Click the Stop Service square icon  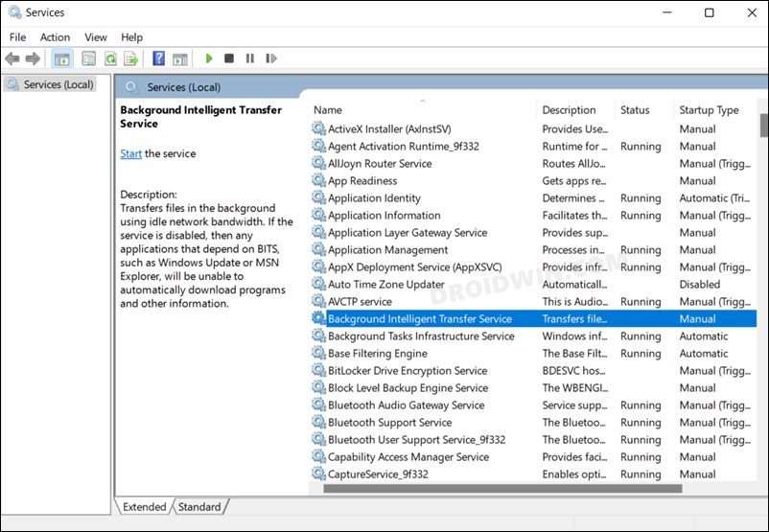229,58
